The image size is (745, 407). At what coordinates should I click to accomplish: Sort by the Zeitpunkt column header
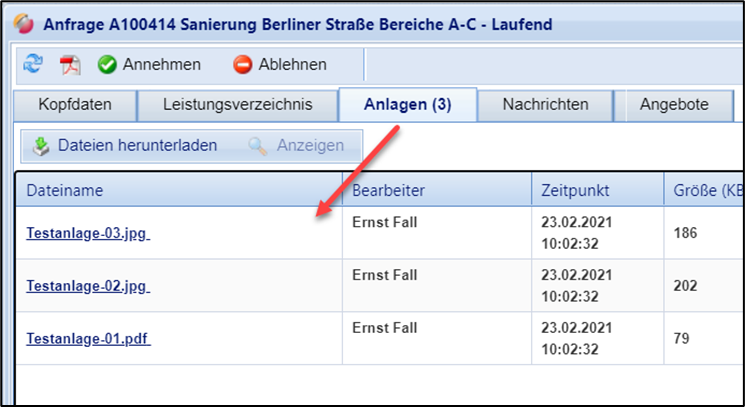(x=575, y=190)
